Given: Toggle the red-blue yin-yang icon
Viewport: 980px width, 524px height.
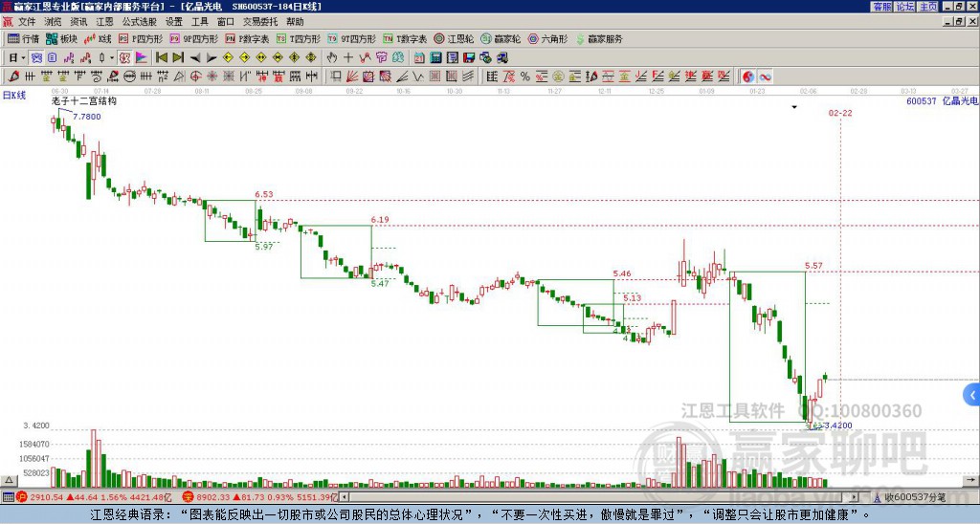Looking at the screenshot, I should click(x=748, y=76).
